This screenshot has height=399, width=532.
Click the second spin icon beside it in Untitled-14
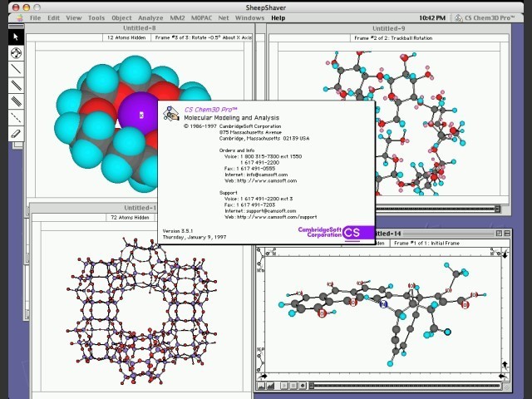pos(270,386)
